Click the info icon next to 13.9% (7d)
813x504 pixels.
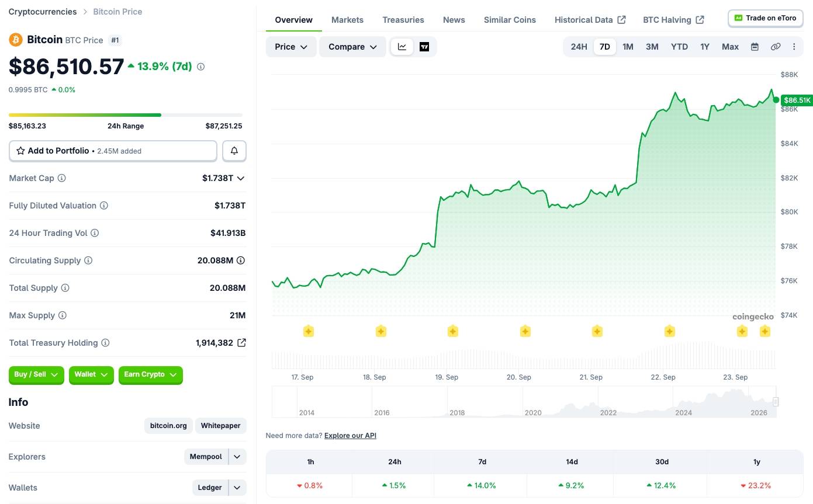[x=201, y=67]
